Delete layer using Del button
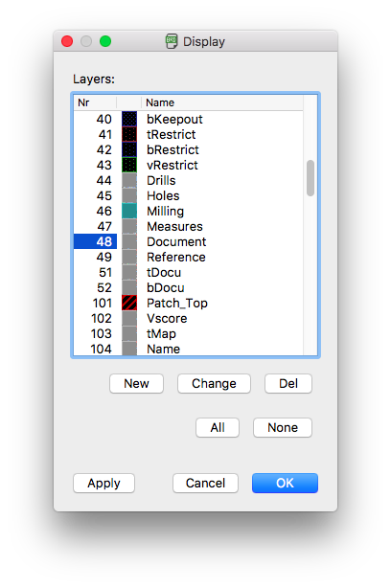The height and width of the screenshot is (588, 391). pyautogui.click(x=288, y=384)
